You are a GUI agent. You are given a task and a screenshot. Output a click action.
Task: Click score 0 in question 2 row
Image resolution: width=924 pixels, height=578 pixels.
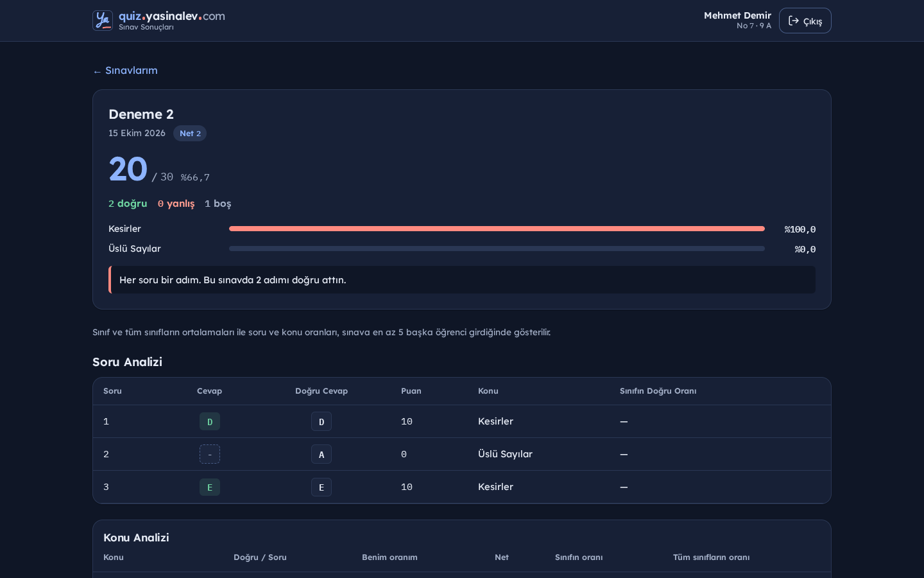[x=404, y=454]
